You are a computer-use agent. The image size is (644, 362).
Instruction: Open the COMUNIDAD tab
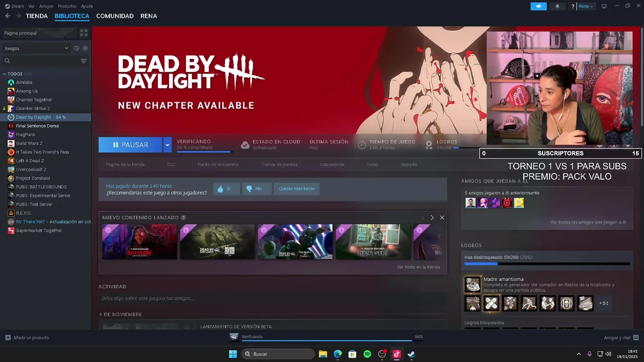[115, 16]
